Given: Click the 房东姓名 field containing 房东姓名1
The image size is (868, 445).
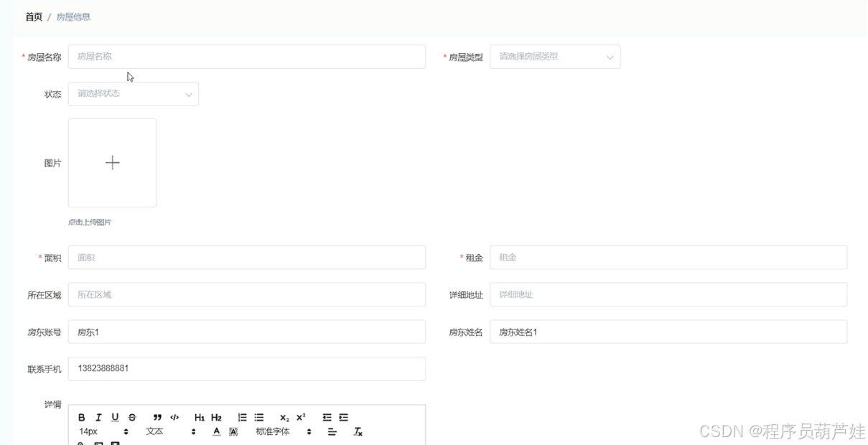Looking at the screenshot, I should [x=668, y=332].
